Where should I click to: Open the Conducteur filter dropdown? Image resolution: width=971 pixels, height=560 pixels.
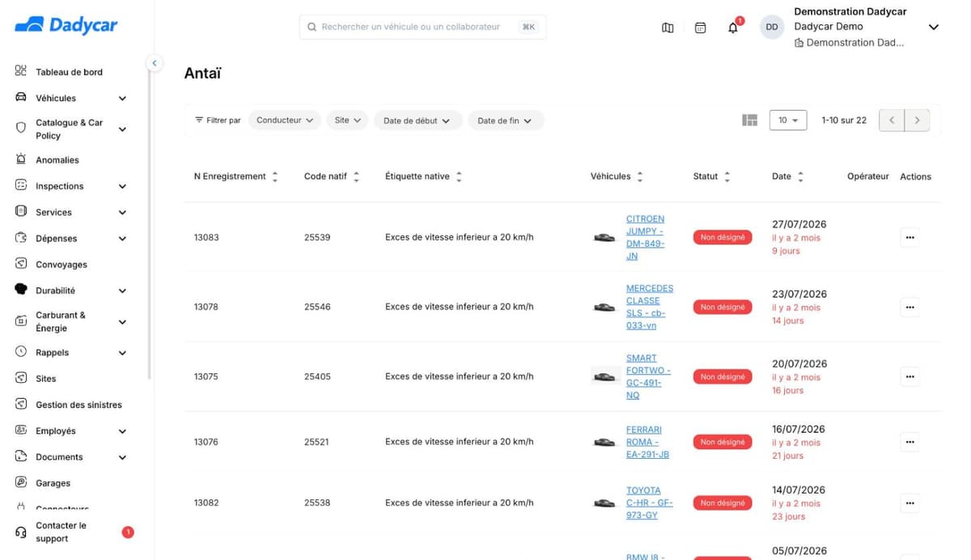pos(285,120)
